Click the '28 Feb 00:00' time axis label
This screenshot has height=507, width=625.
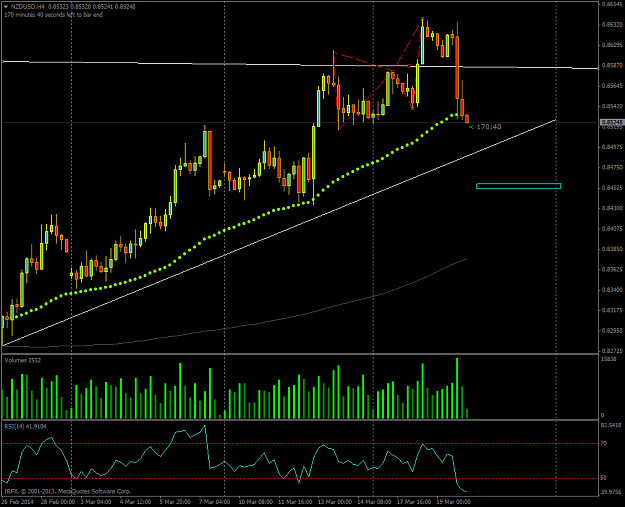coord(58,502)
